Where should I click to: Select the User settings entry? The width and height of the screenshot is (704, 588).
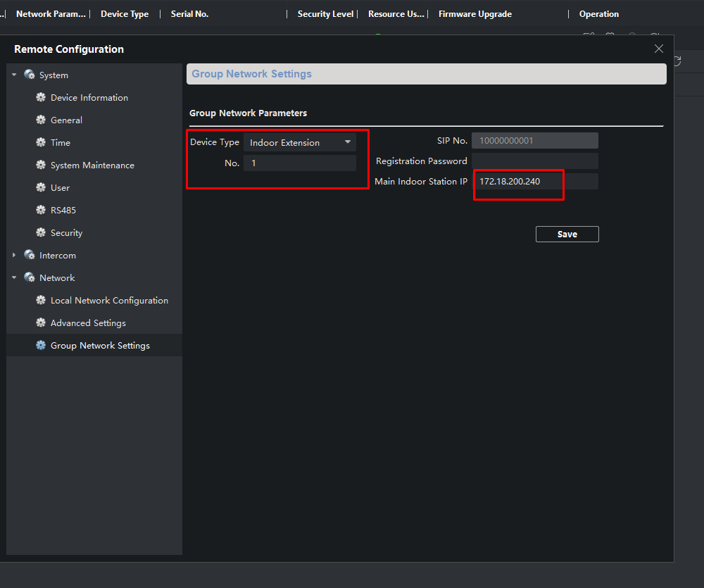pyautogui.click(x=60, y=188)
